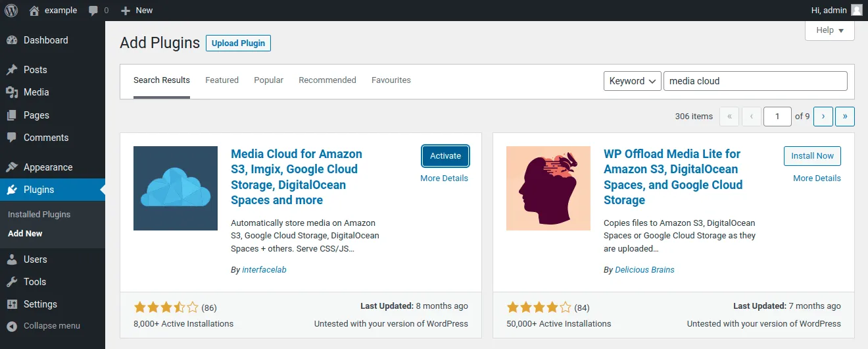Image resolution: width=868 pixels, height=349 pixels.
Task: Click the Posts pin icon in sidebar
Action: (x=12, y=70)
